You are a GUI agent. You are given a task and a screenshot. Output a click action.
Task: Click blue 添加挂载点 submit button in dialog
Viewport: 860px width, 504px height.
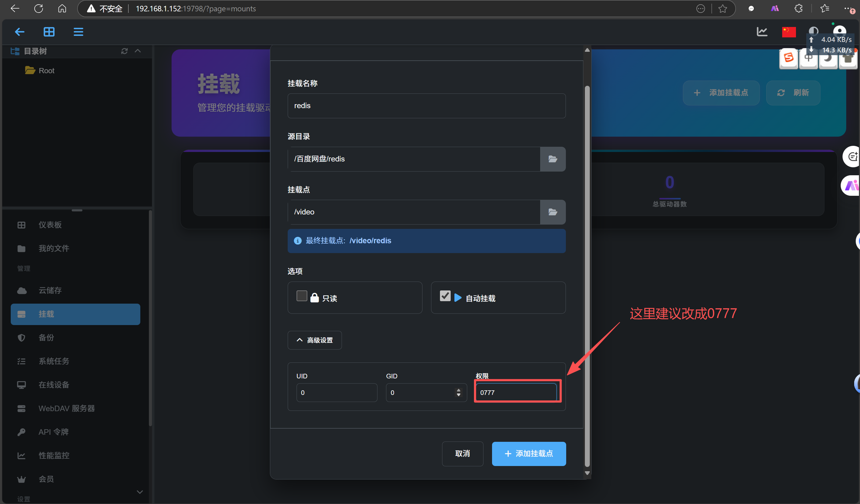[x=529, y=453]
